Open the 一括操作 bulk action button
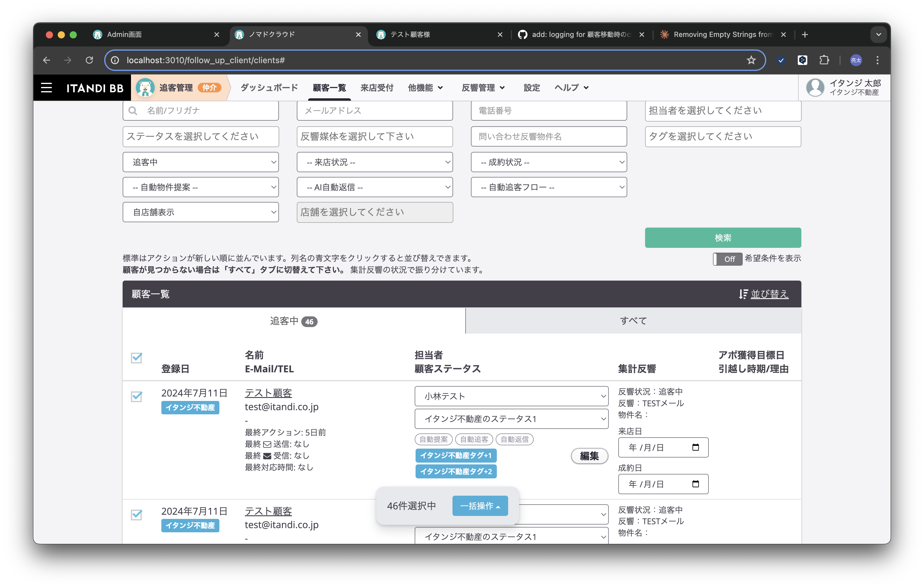 coord(480,506)
